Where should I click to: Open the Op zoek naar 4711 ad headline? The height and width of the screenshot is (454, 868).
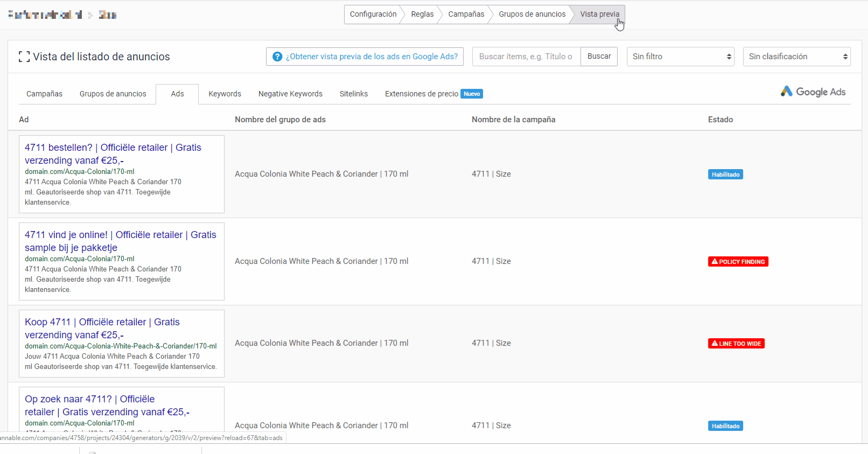107,406
